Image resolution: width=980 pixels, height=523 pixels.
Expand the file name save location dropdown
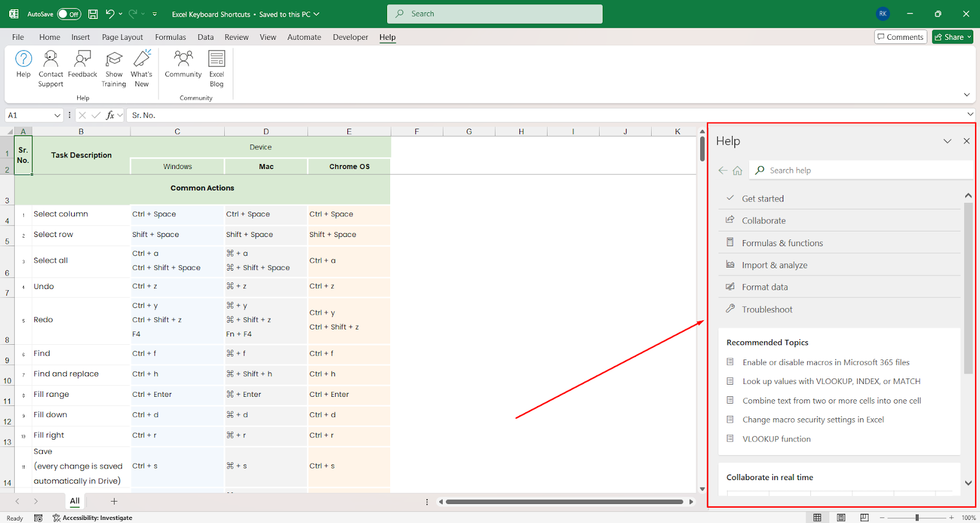click(x=317, y=14)
